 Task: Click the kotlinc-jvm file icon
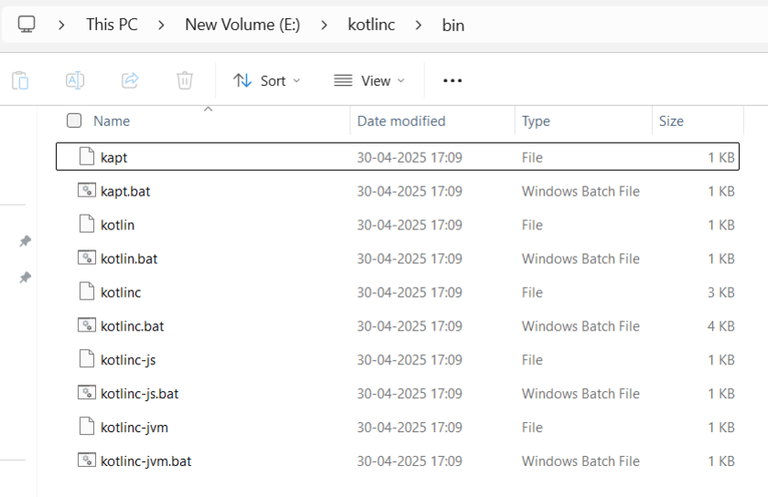(x=86, y=428)
